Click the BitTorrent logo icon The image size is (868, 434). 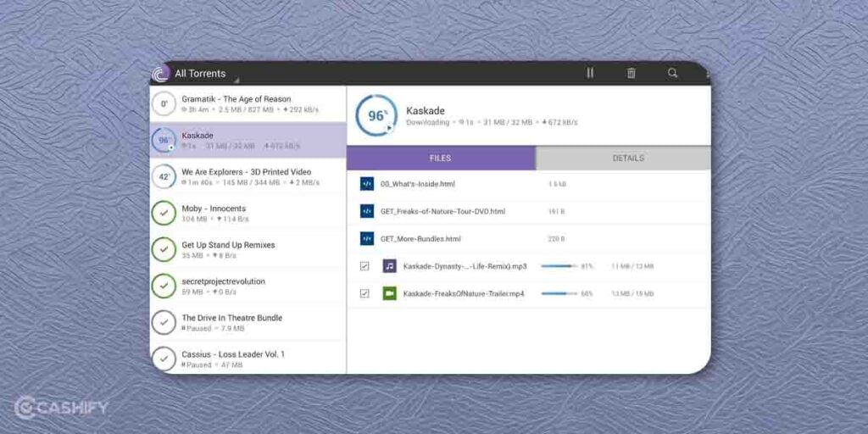pyautogui.click(x=160, y=74)
